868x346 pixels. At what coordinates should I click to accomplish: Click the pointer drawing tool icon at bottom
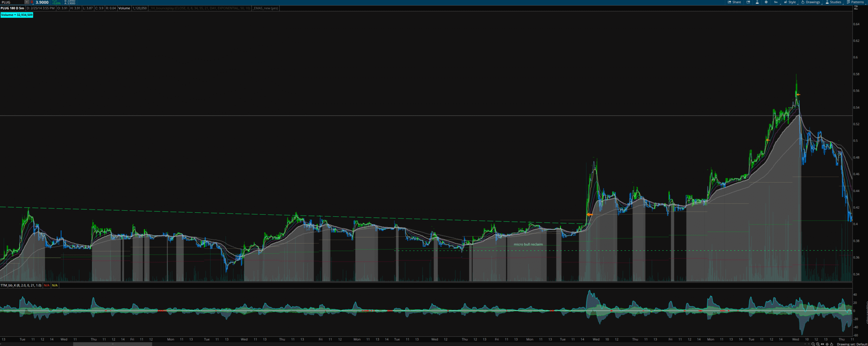coord(832,344)
